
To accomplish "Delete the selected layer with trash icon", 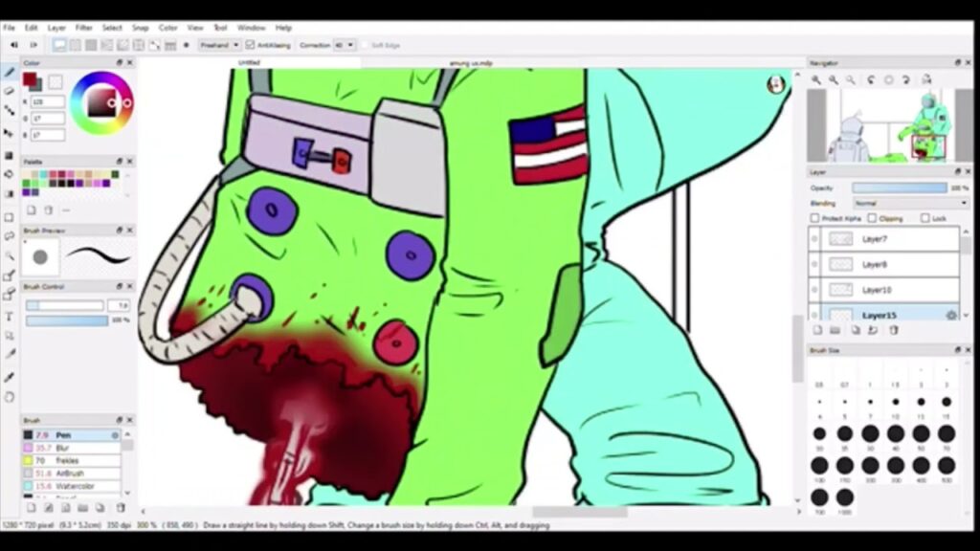I will [894, 330].
